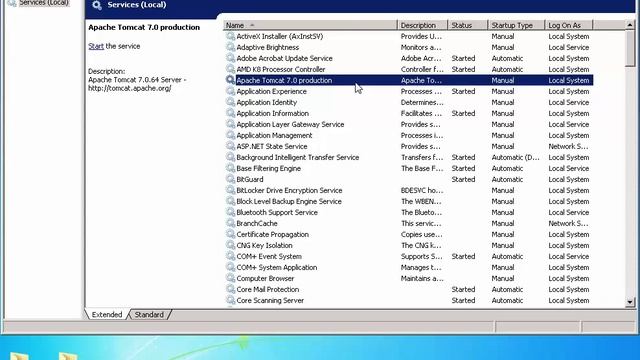Click the gear icon beside Base Filtering Engine
The height and width of the screenshot is (360, 640).
click(230, 168)
